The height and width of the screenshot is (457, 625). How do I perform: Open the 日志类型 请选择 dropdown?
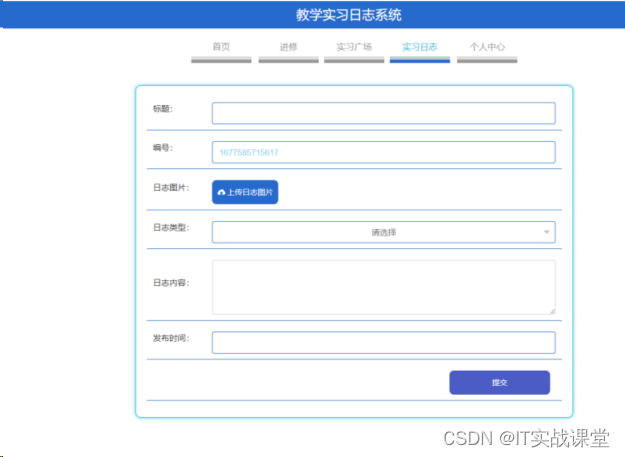[383, 232]
